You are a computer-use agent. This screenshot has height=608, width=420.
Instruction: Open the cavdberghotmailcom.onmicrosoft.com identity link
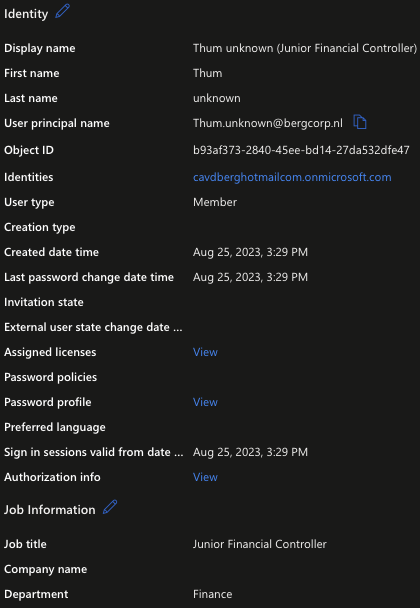(292, 177)
